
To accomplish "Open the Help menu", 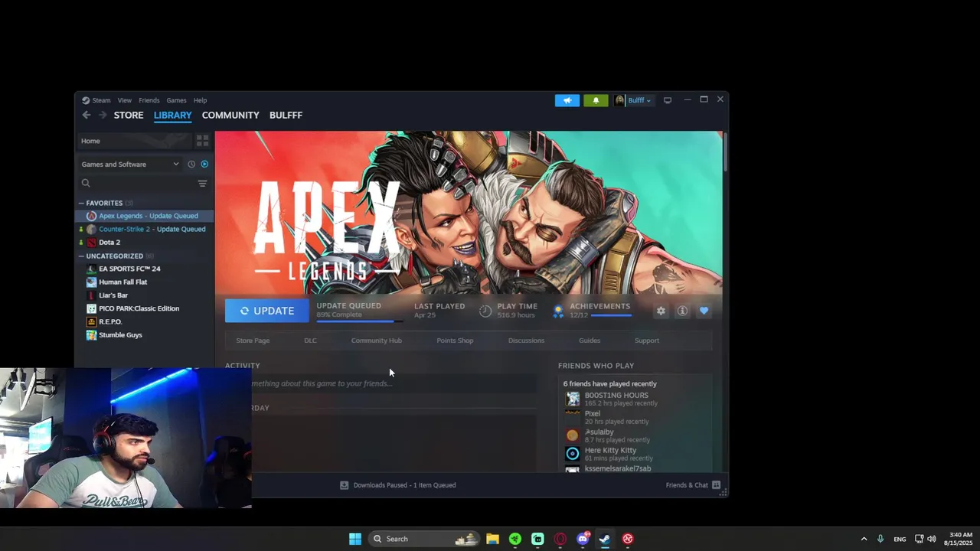I will (x=200, y=100).
